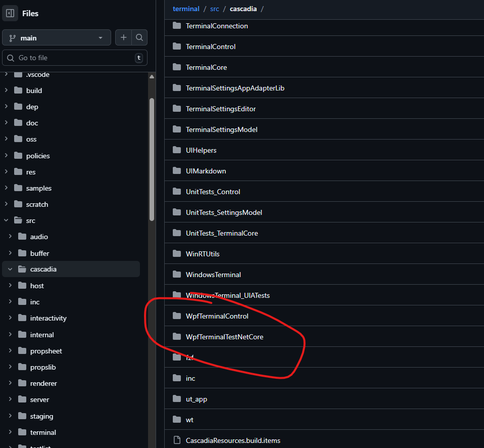Select the propsheet folder in tree
This screenshot has width=484, height=448.
click(46, 351)
